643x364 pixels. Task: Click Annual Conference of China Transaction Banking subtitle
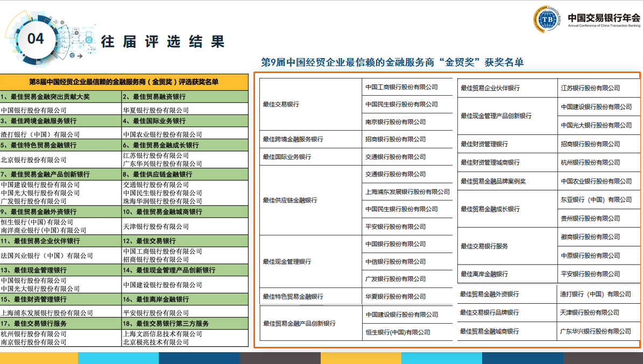(604, 25)
